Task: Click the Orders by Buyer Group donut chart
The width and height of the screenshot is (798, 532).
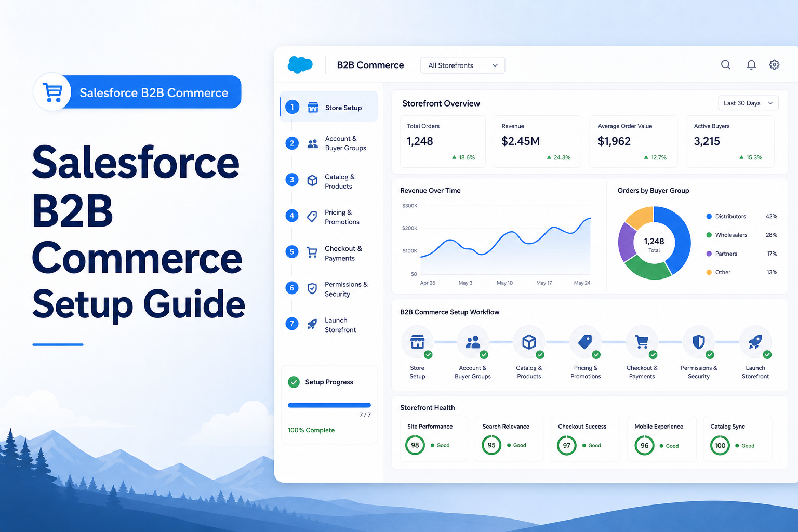Action: 654,243
